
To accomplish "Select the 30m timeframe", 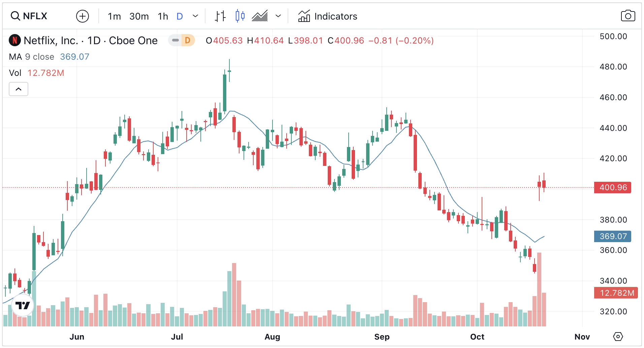I will pos(139,16).
